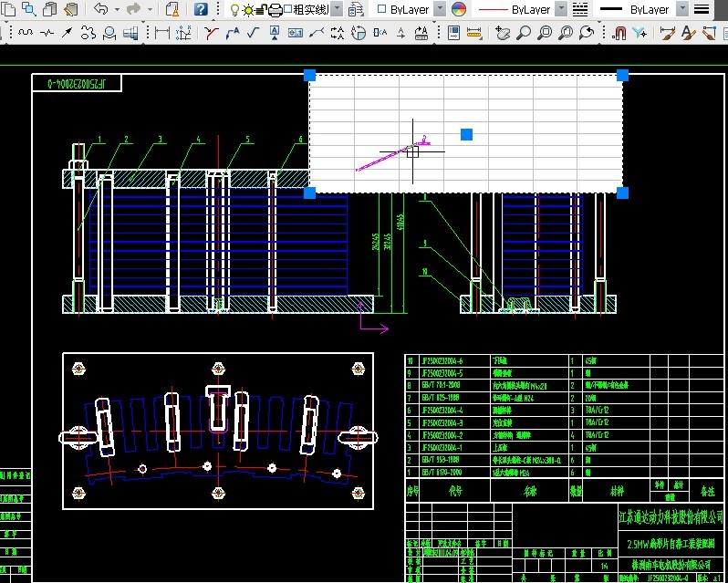Image resolution: width=728 pixels, height=583 pixels.
Task: Expand the undo history dropdown arrow
Action: (116, 9)
